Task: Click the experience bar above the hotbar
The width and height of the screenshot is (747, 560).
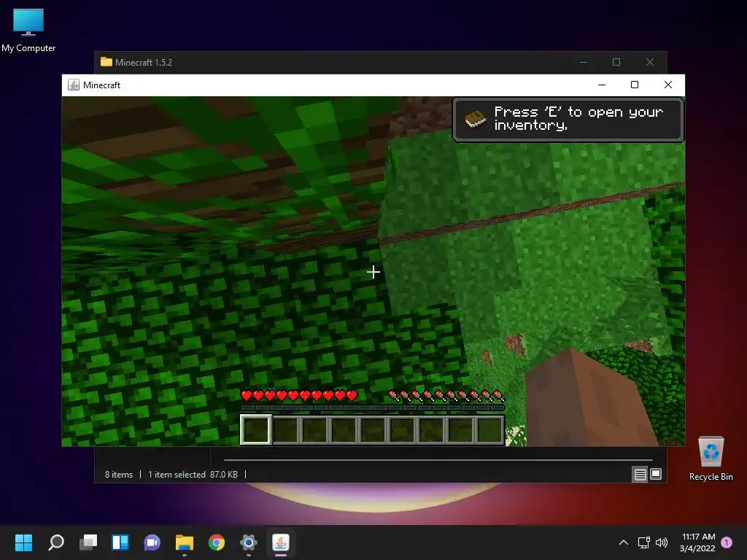Action: (373, 408)
